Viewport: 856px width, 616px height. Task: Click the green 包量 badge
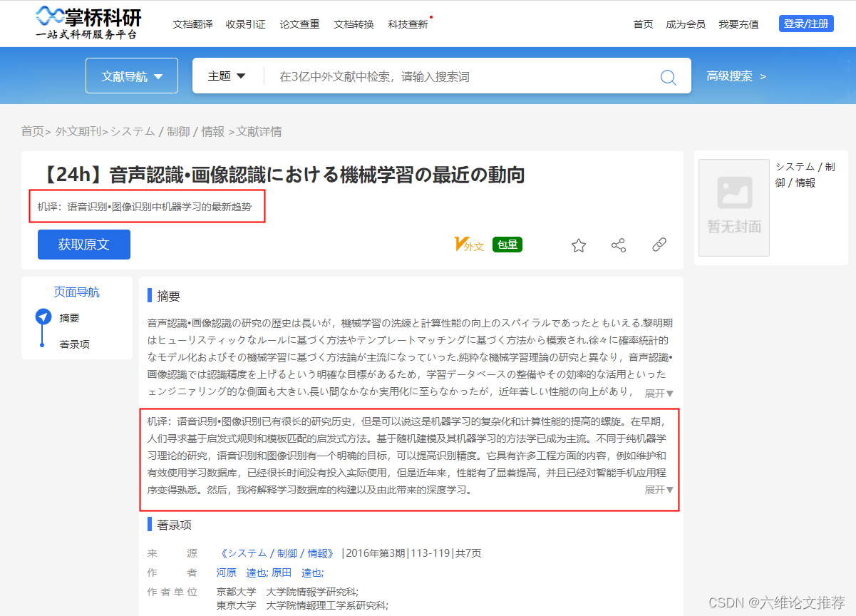click(x=507, y=245)
